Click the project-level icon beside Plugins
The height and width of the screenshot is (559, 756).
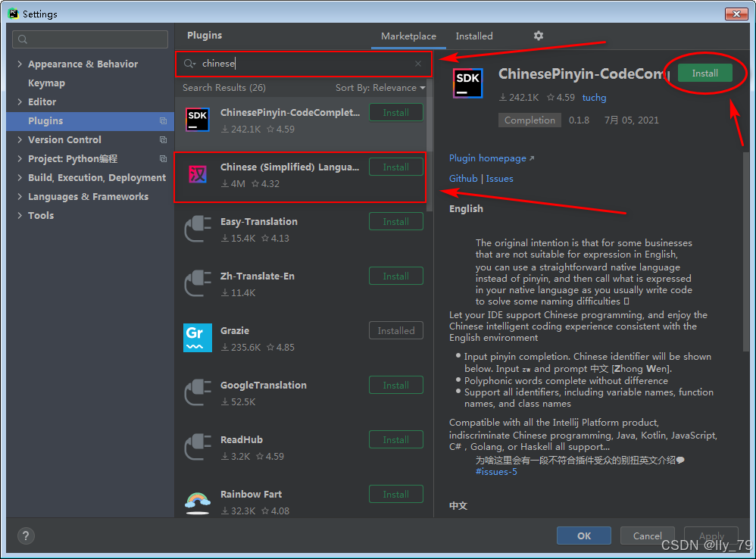[x=163, y=121]
